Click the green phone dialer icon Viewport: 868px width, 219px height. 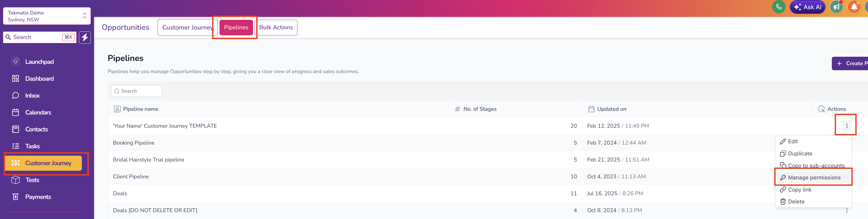tap(779, 7)
